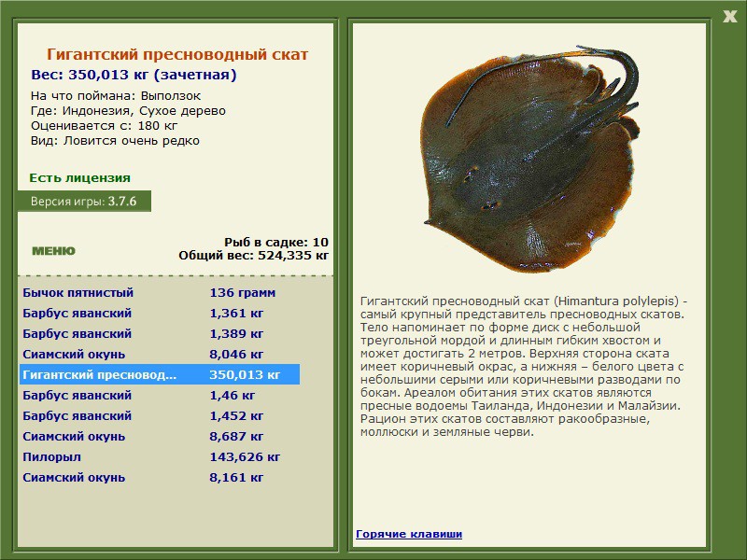747x560 pixels.
Task: Select Сиамский окунь 8,687 кг row
Action: click(x=160, y=436)
